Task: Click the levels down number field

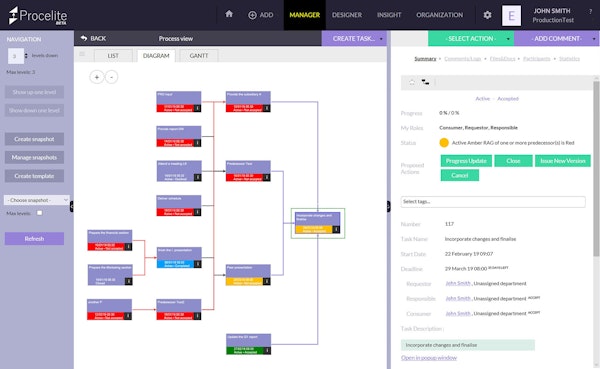Action: pos(15,56)
